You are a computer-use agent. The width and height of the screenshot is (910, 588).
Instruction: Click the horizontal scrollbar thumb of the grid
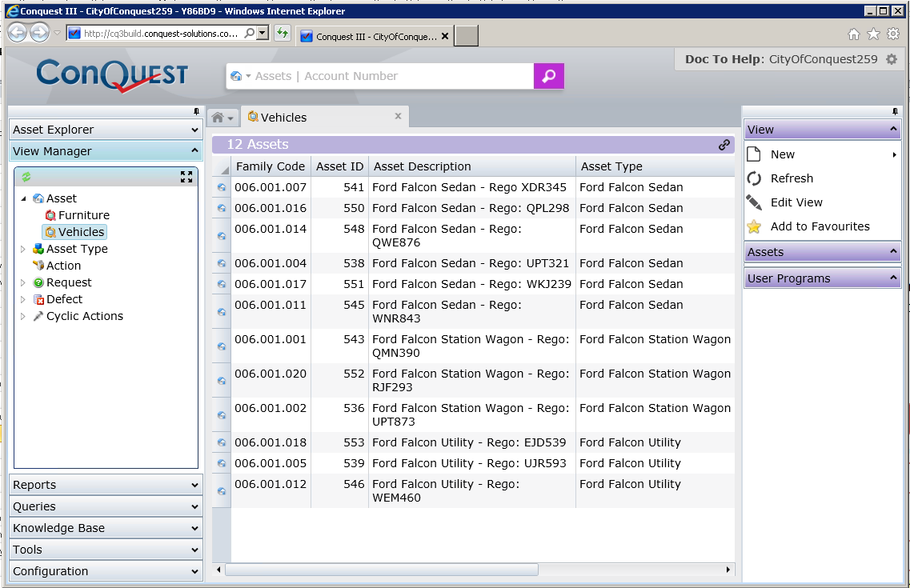coord(382,570)
